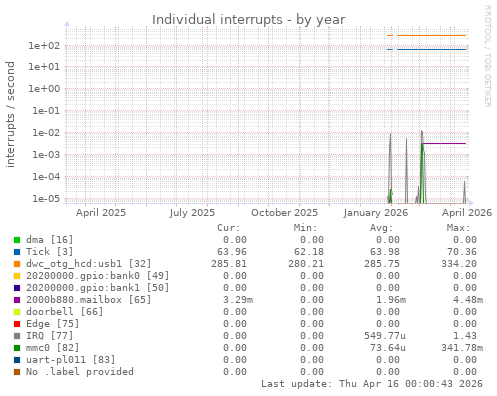Select the '20200000.gpio:bank1 [50]' label
Viewport: 497px width, 396px height.
[x=97, y=288]
